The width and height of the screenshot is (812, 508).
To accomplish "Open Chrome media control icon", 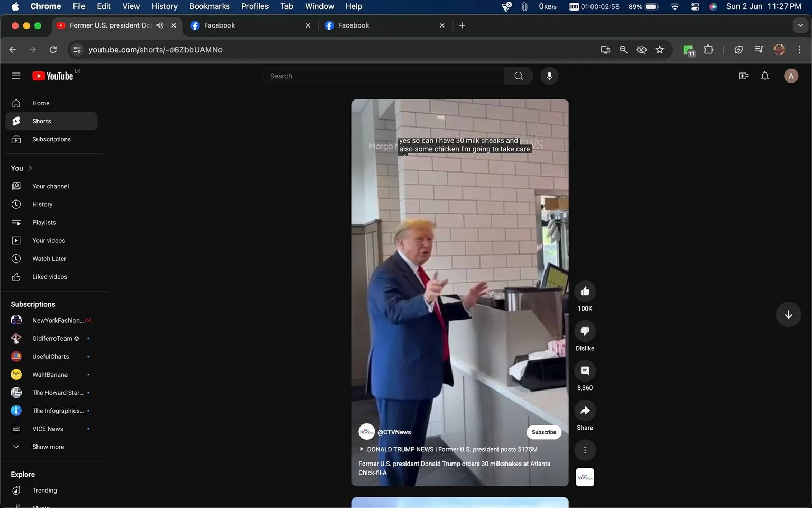I will [x=759, y=49].
